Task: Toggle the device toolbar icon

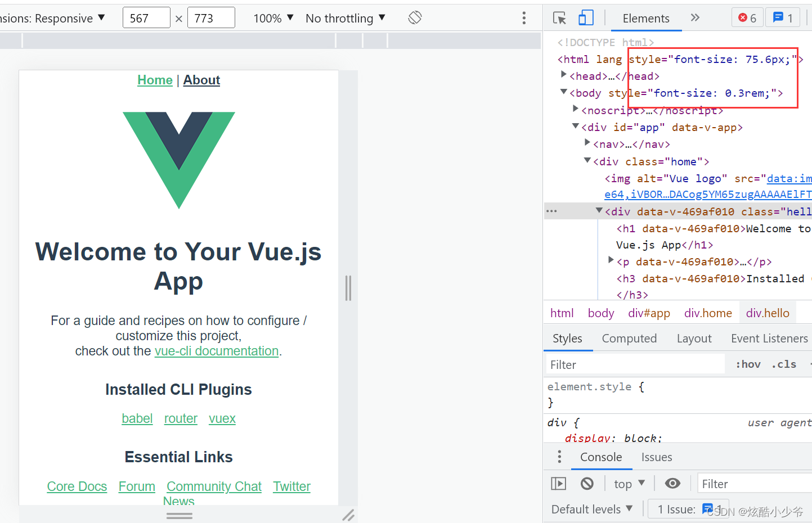Action: [586, 18]
